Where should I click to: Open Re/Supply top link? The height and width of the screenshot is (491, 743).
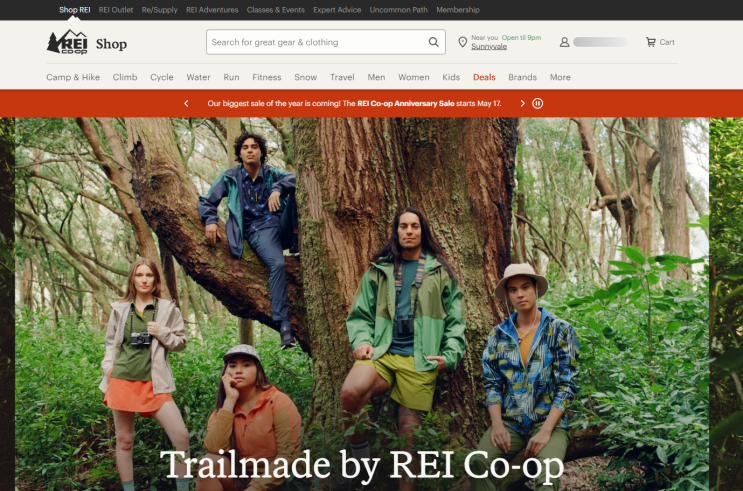(160, 10)
